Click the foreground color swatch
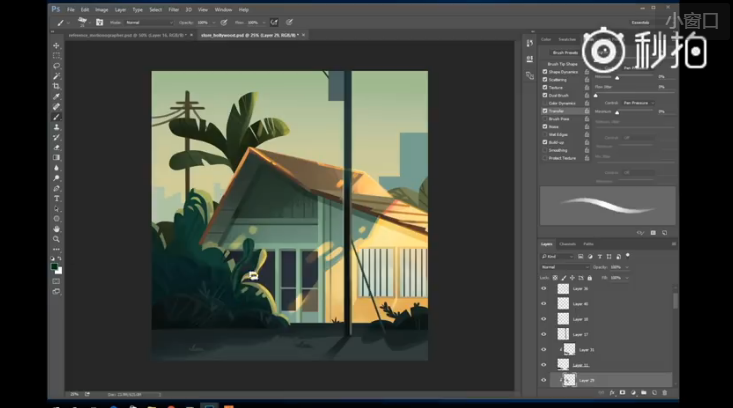 (54, 266)
